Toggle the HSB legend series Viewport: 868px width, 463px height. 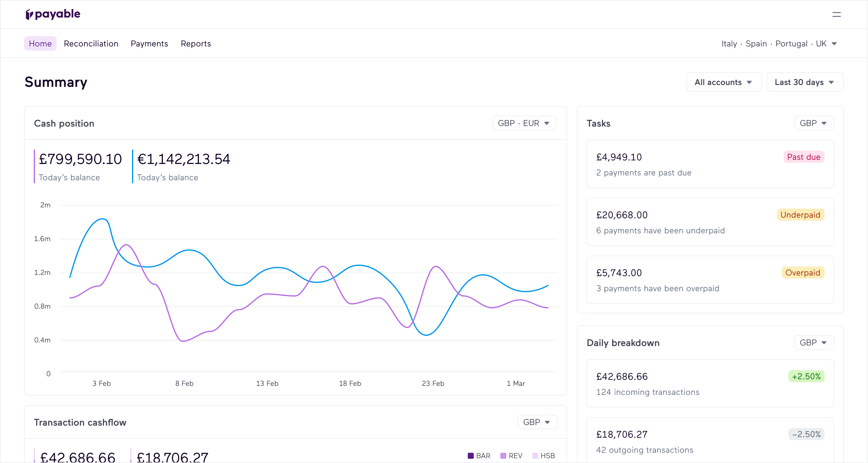[543, 455]
